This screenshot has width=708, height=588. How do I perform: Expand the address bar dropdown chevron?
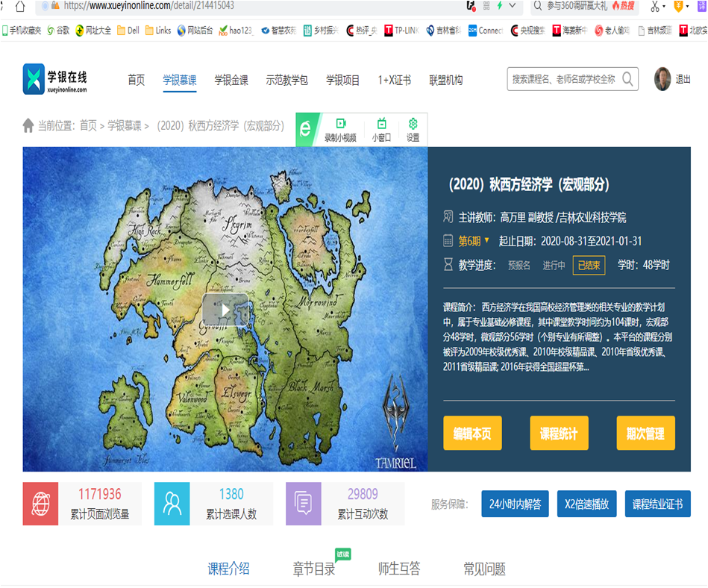click(512, 6)
